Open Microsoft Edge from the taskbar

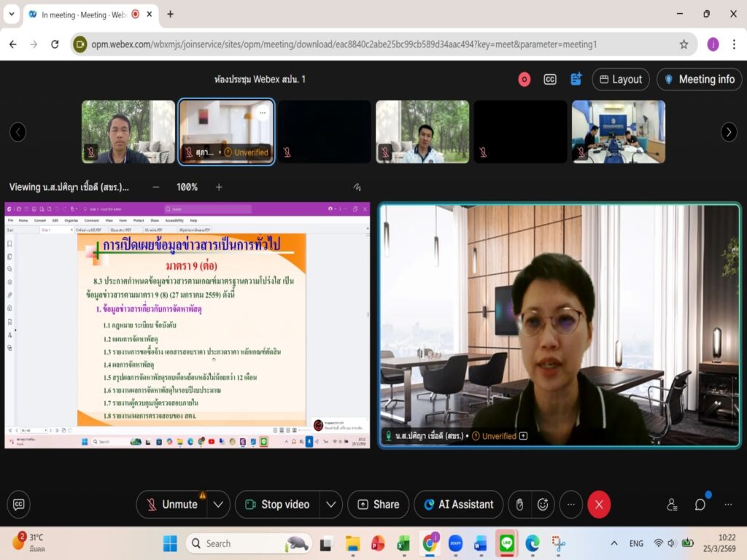click(533, 543)
